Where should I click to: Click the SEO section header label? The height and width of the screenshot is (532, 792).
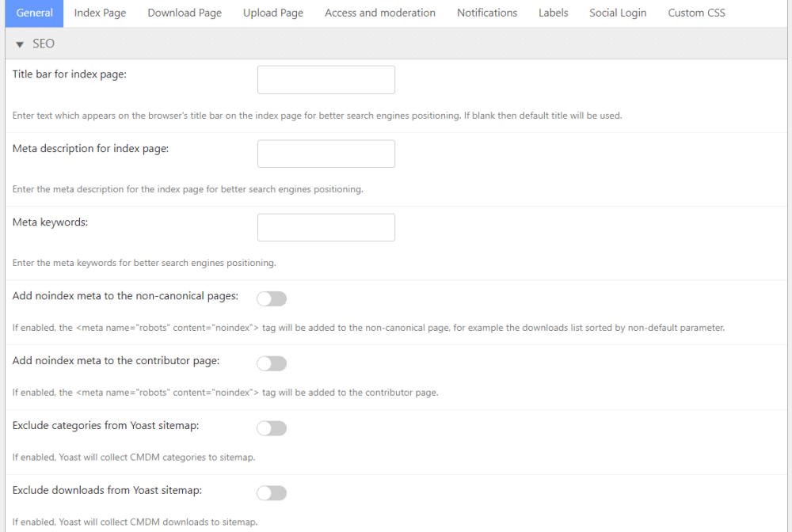pyautogui.click(x=44, y=44)
